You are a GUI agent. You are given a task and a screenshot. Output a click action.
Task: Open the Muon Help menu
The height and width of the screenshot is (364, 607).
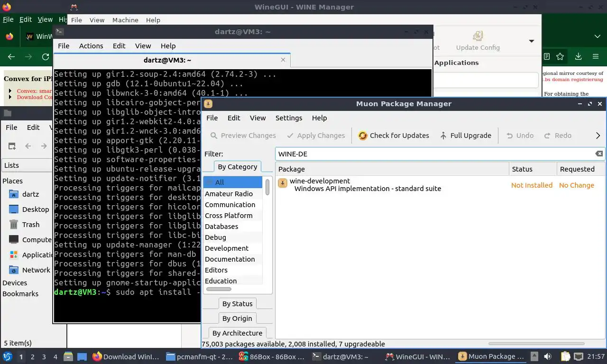[319, 118]
